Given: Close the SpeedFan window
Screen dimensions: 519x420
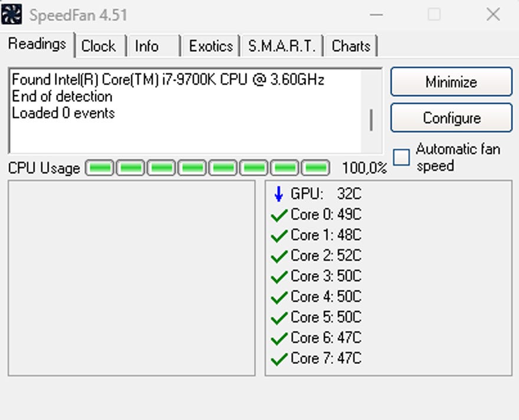Looking at the screenshot, I should [493, 15].
